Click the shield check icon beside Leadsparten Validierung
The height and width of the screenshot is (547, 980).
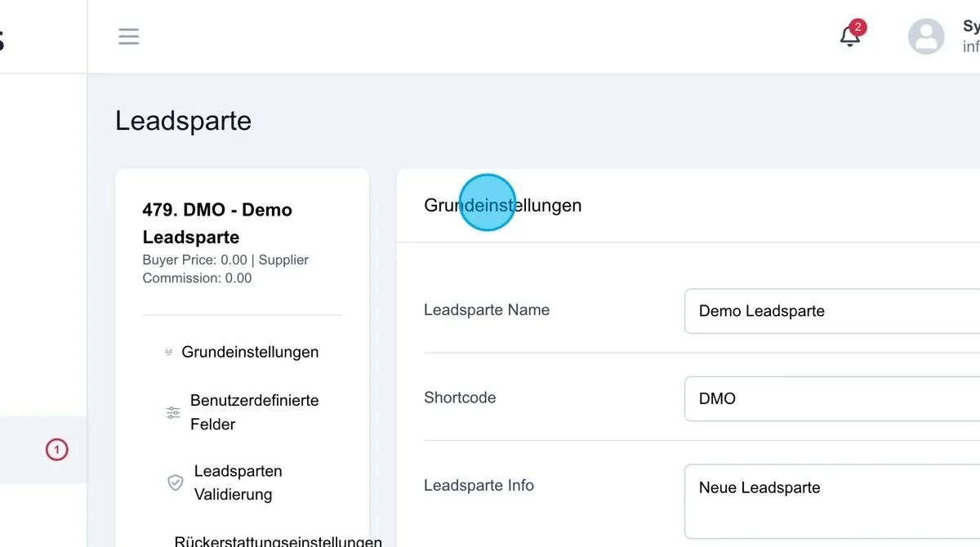[175, 483]
